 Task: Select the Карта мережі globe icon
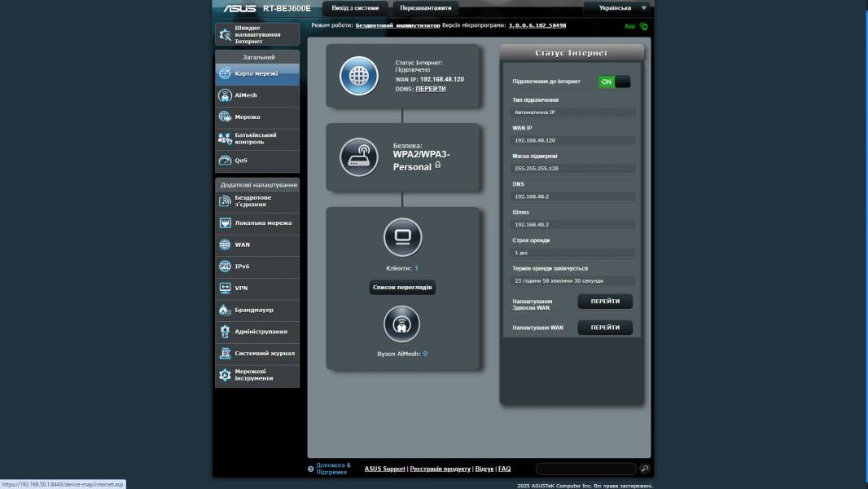225,73
